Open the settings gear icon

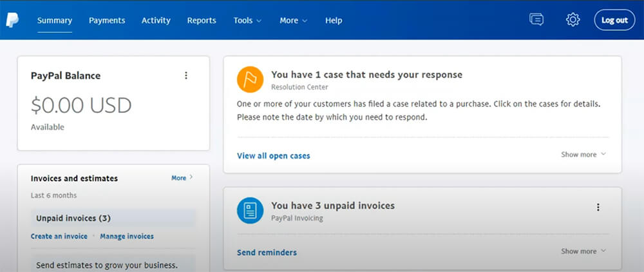pyautogui.click(x=573, y=20)
